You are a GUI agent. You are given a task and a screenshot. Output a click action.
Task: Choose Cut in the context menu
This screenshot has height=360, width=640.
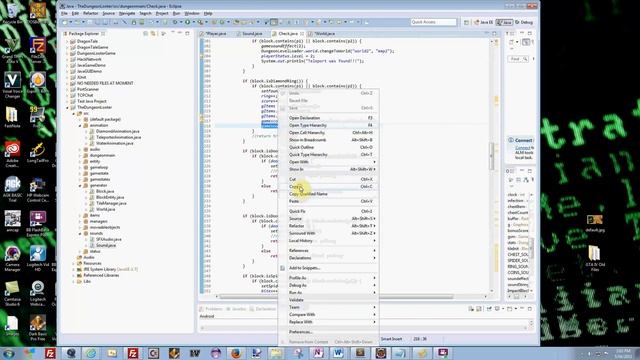tap(329, 179)
